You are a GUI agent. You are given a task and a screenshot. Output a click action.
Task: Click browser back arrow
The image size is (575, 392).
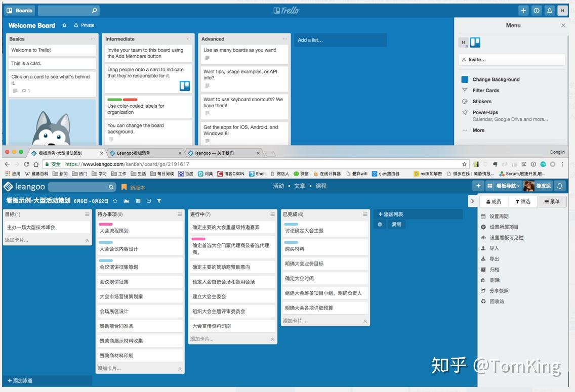[7, 164]
